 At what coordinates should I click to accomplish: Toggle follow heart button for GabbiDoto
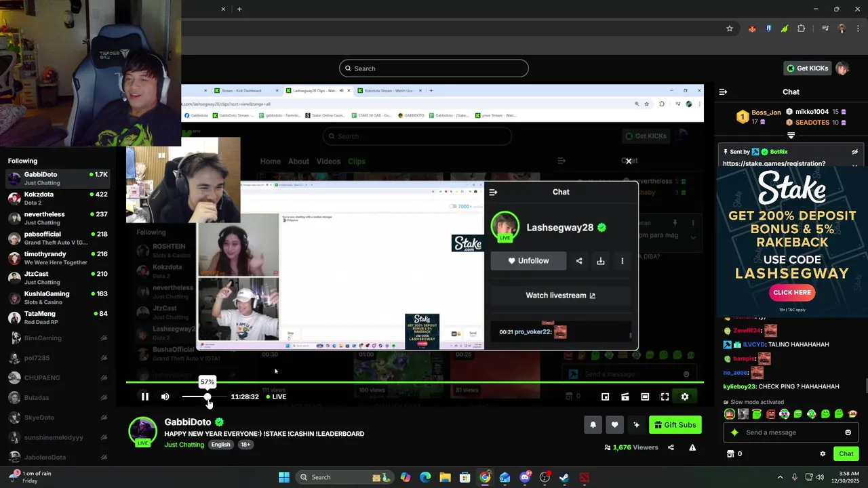click(x=614, y=425)
